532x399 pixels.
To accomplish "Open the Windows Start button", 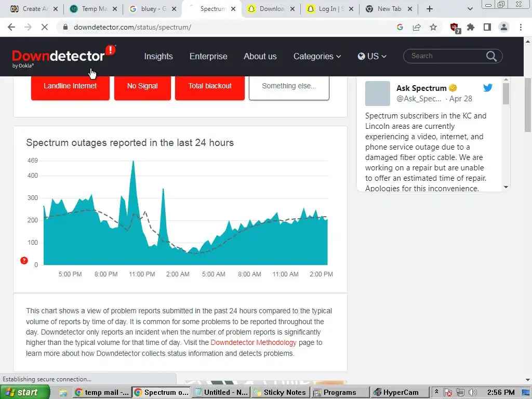I will 24,393.
